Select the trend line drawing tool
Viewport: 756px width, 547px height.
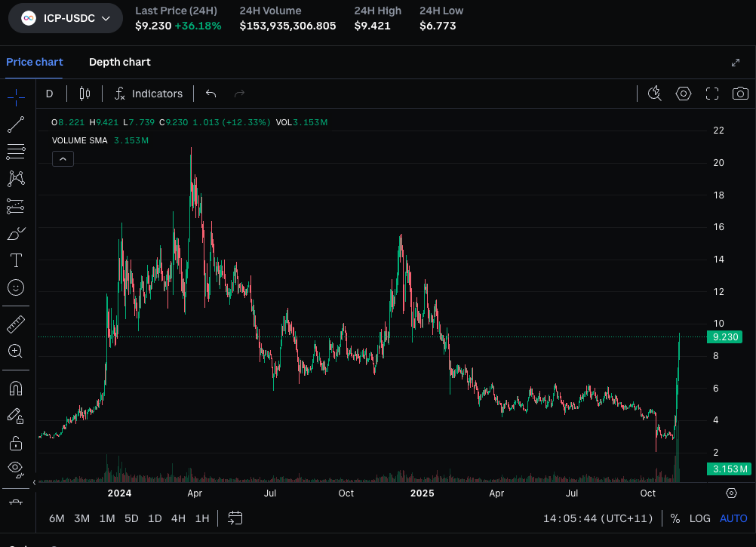pyautogui.click(x=16, y=124)
